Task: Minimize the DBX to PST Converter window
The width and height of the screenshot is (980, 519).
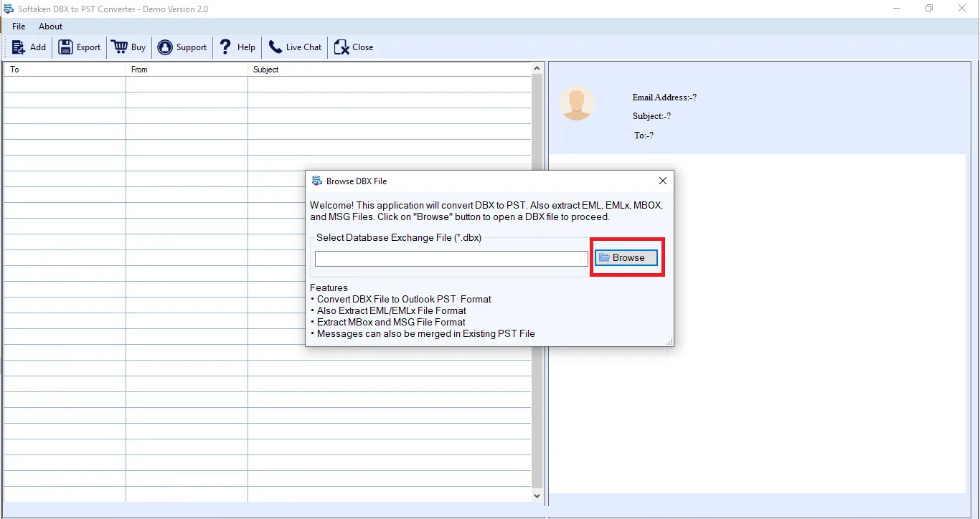Action: (897, 9)
